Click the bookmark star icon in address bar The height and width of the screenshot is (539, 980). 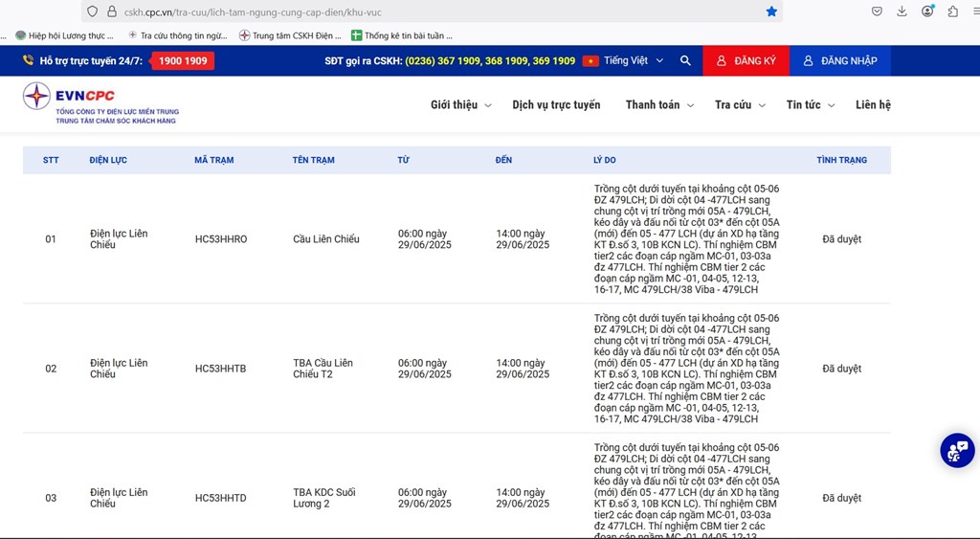[771, 11]
